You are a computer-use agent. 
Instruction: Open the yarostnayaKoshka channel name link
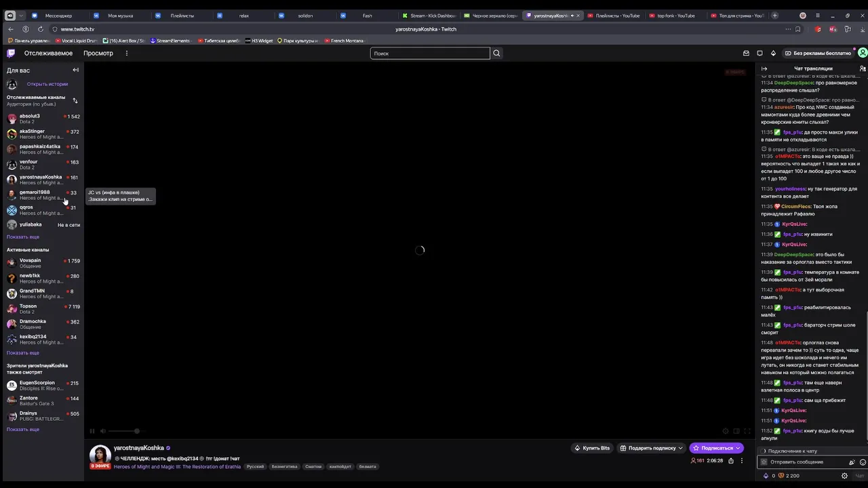point(138,448)
